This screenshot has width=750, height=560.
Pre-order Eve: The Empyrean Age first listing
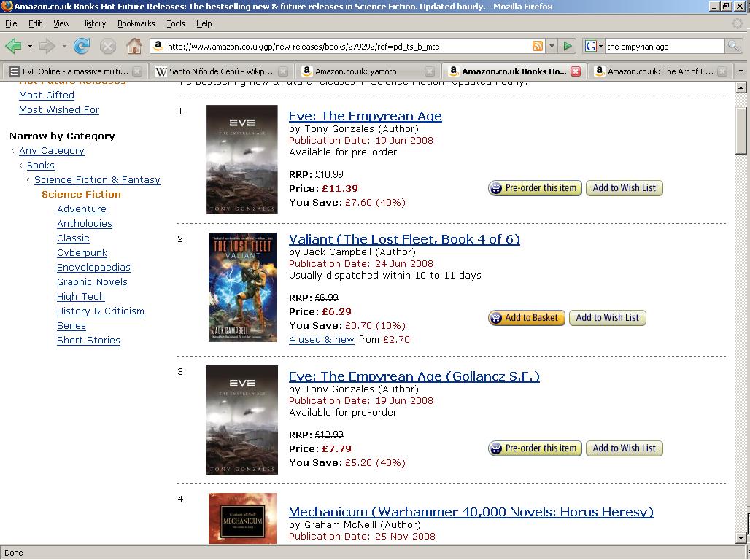(535, 188)
